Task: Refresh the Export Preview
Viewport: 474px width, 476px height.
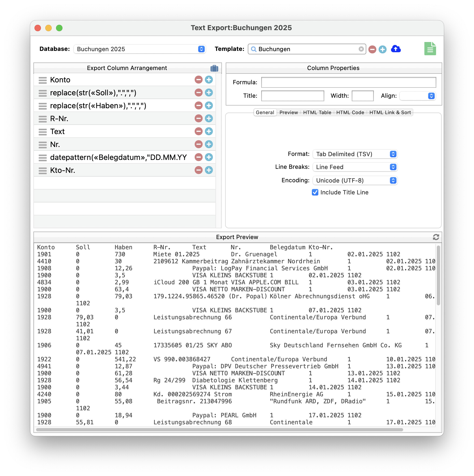Action: [436, 237]
